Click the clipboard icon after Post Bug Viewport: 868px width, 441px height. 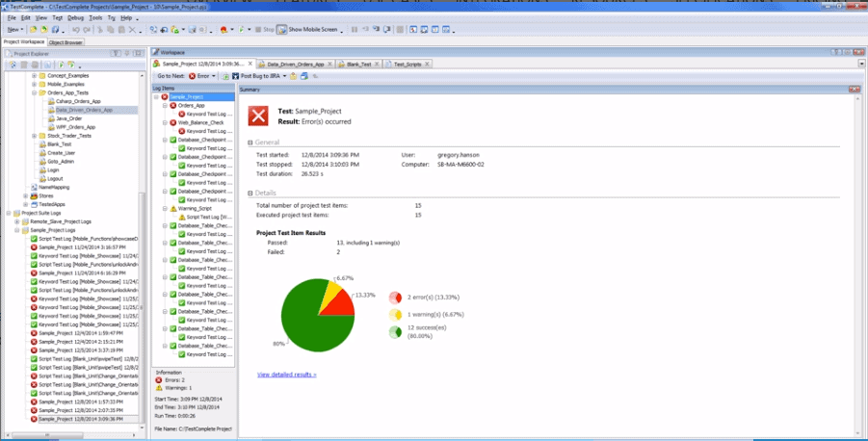pos(294,76)
